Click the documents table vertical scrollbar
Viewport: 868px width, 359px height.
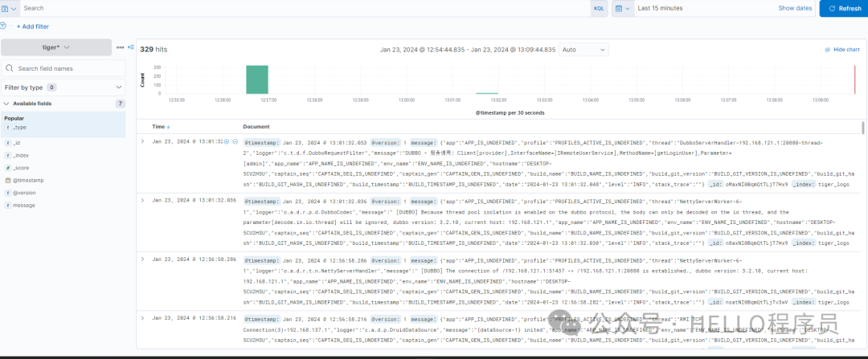(x=862, y=129)
